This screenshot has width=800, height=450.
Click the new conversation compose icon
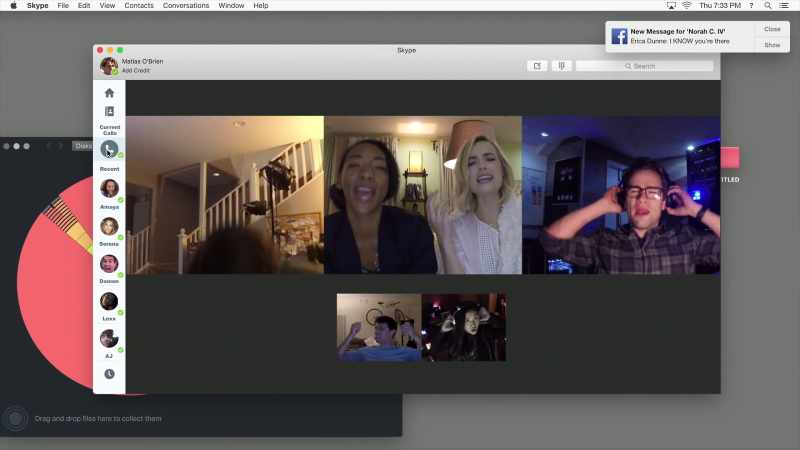click(x=537, y=66)
